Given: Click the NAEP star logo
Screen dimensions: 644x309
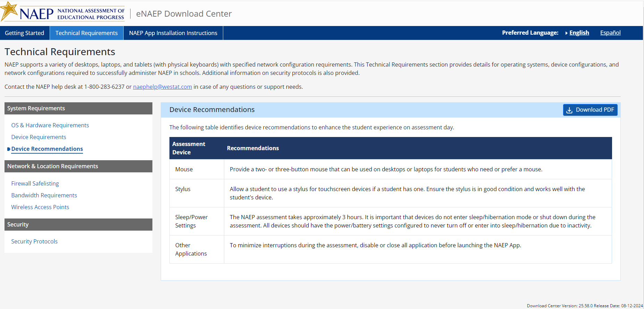Looking at the screenshot, I should (x=9, y=10).
